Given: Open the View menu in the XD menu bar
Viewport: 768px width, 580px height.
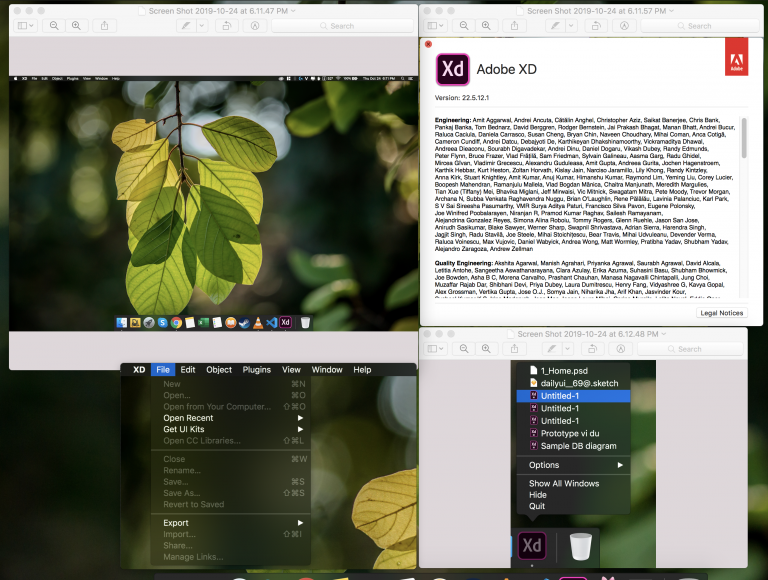Looking at the screenshot, I should coord(291,370).
